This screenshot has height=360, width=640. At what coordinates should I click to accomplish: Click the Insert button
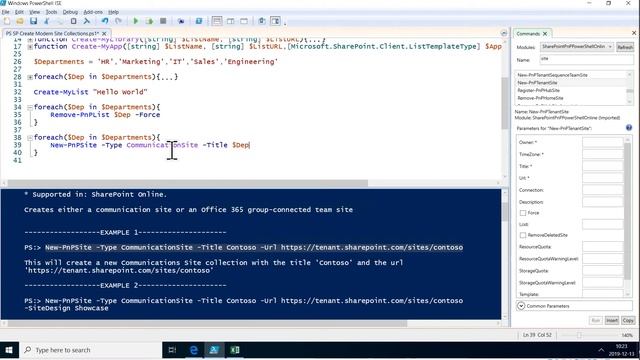click(x=611, y=320)
